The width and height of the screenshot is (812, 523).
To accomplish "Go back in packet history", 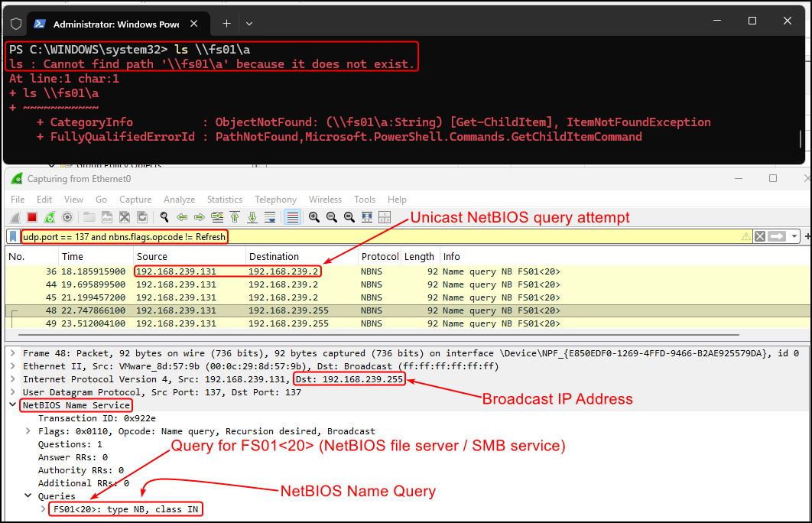I will coord(182,217).
